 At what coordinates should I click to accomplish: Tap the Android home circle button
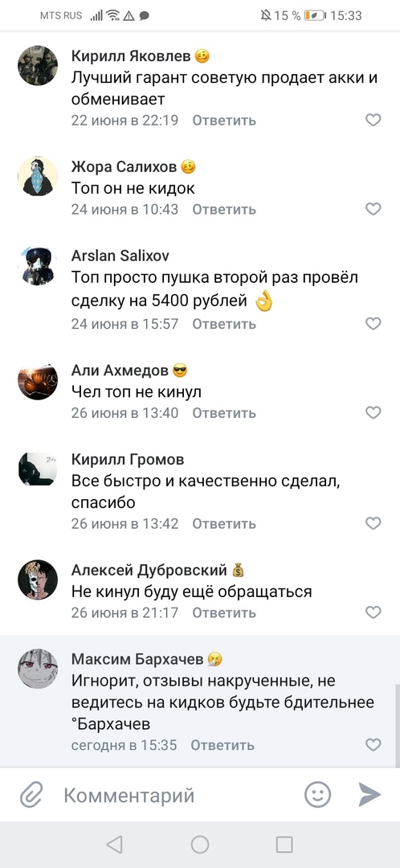[200, 844]
